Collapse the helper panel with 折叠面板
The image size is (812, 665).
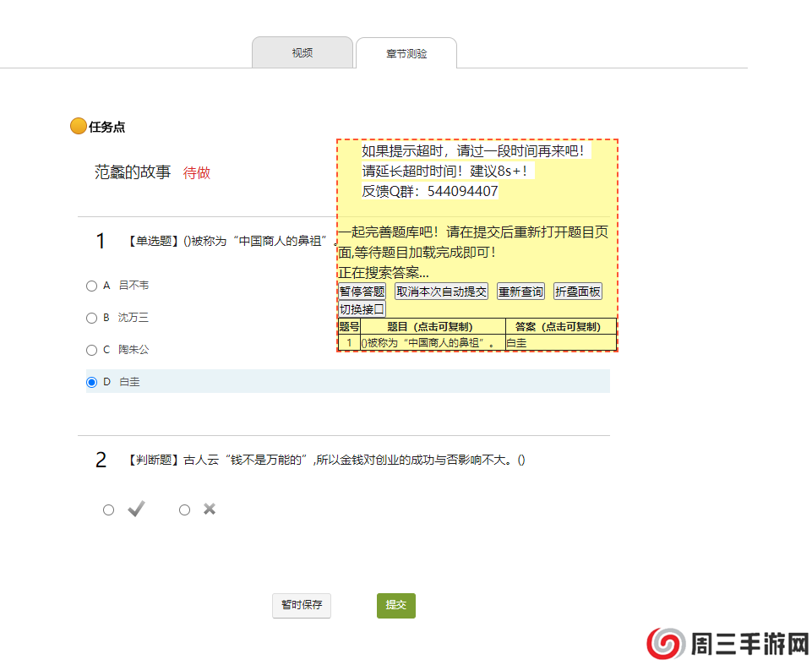click(578, 292)
